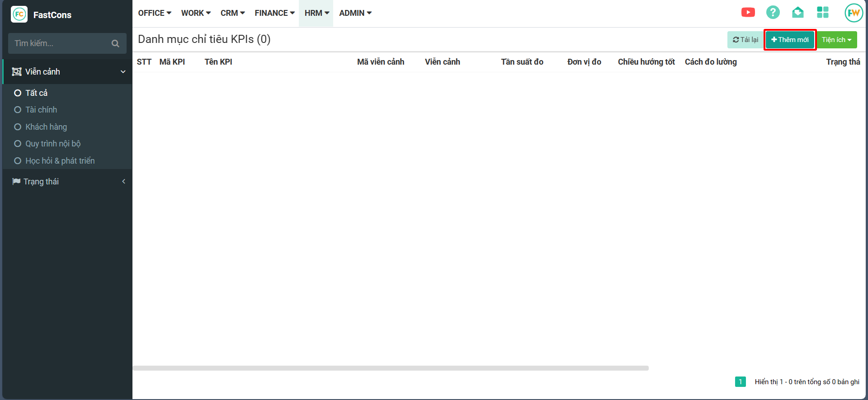Click the help question mark icon
Screen dimensions: 868x400
coord(773,13)
